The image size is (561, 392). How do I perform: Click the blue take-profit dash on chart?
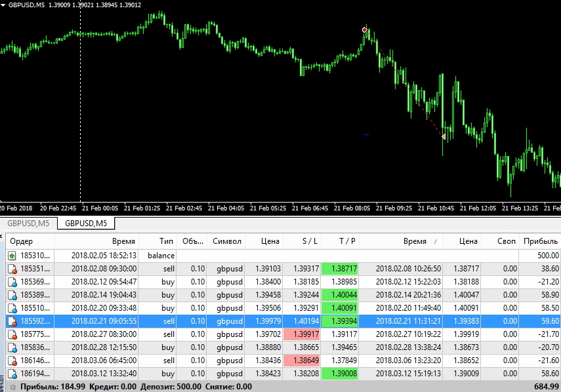click(365, 134)
